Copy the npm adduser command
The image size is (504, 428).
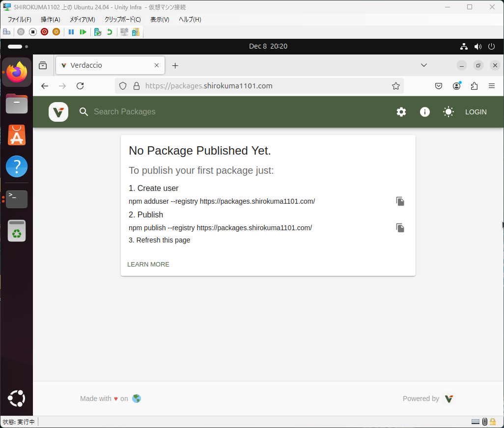tap(400, 201)
